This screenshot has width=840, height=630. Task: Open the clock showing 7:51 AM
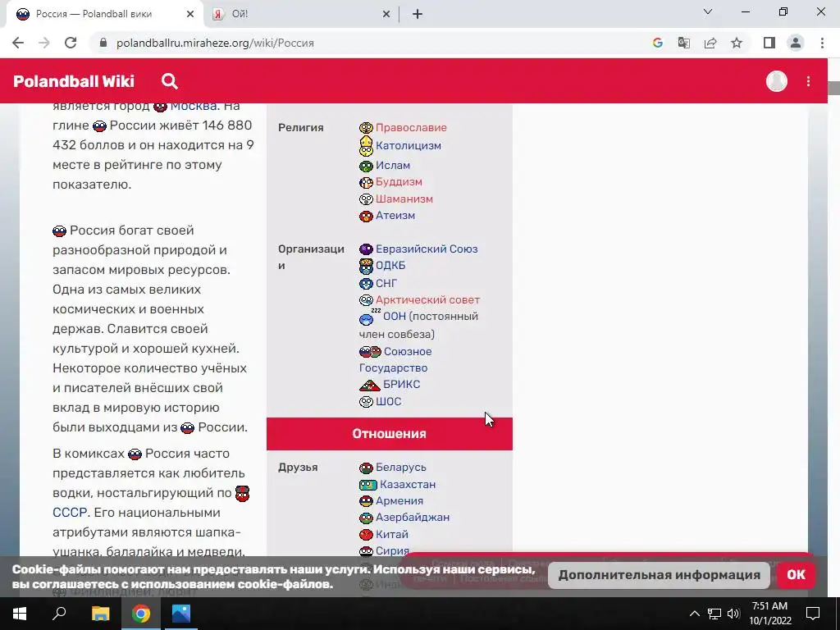click(x=769, y=614)
